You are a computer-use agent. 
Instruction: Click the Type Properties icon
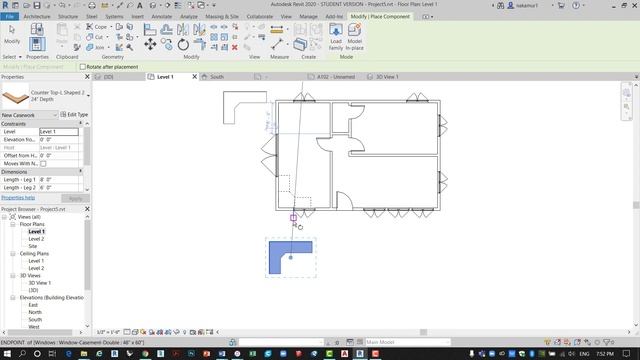point(37,29)
